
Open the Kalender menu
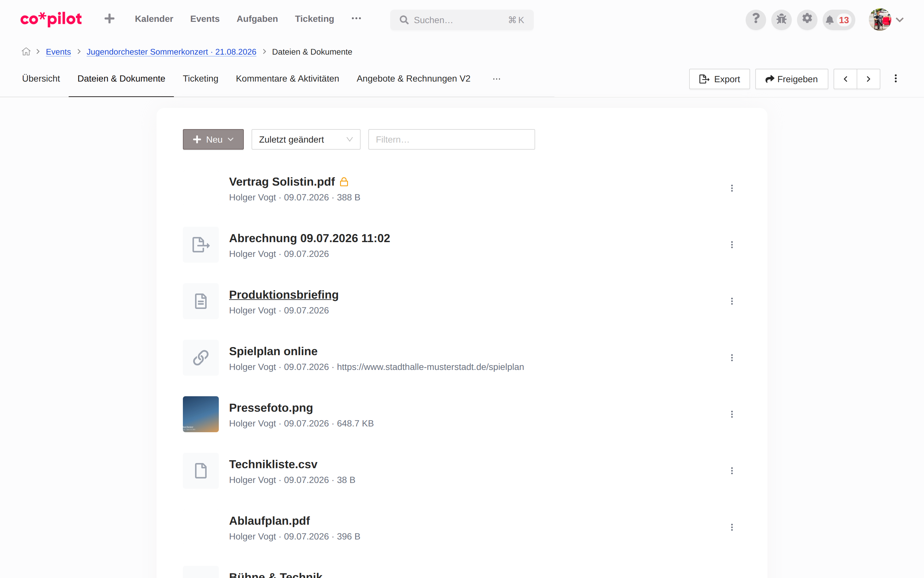[154, 19]
